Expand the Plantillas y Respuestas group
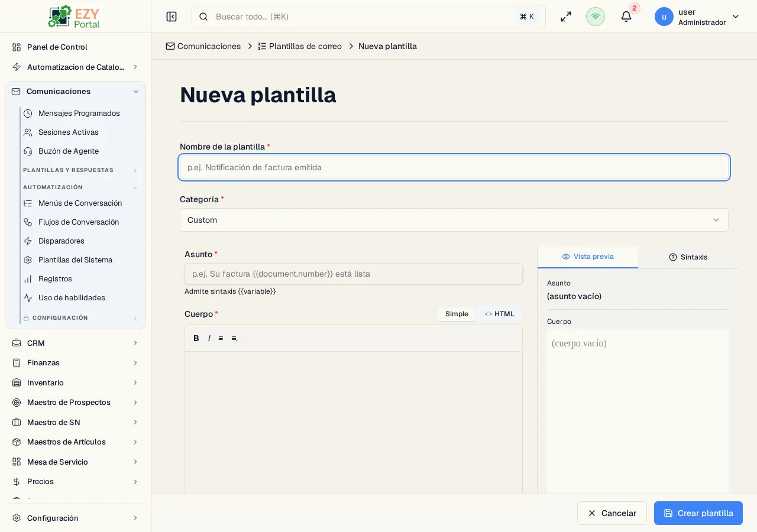Image resolution: width=757 pixels, height=532 pixels. 135,170
